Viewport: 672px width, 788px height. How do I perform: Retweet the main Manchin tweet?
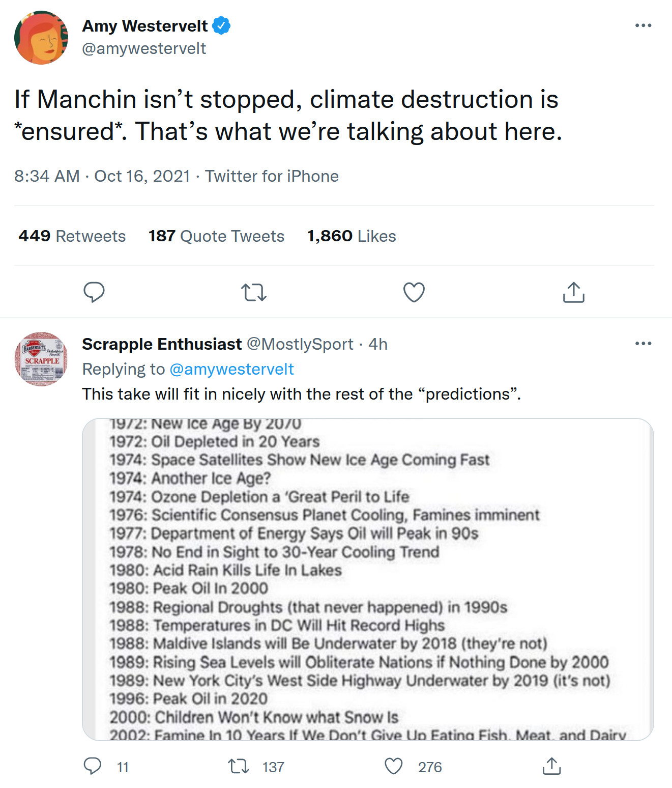point(253,292)
